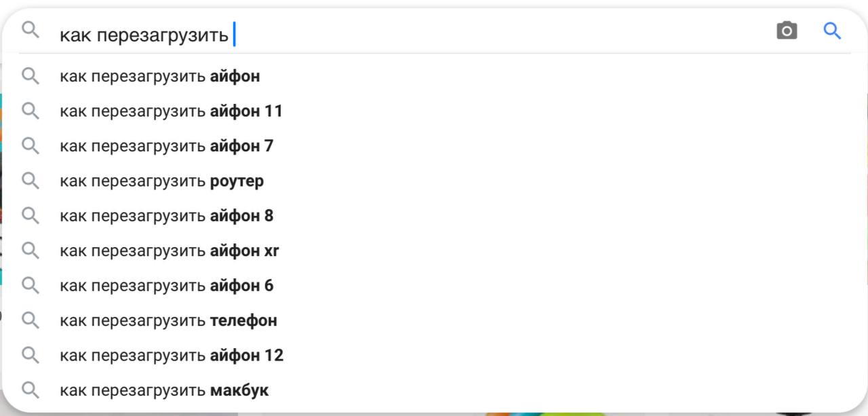Click magnifier icon beside 'айфон 6' suggestion
The image size is (868, 416).
click(31, 285)
